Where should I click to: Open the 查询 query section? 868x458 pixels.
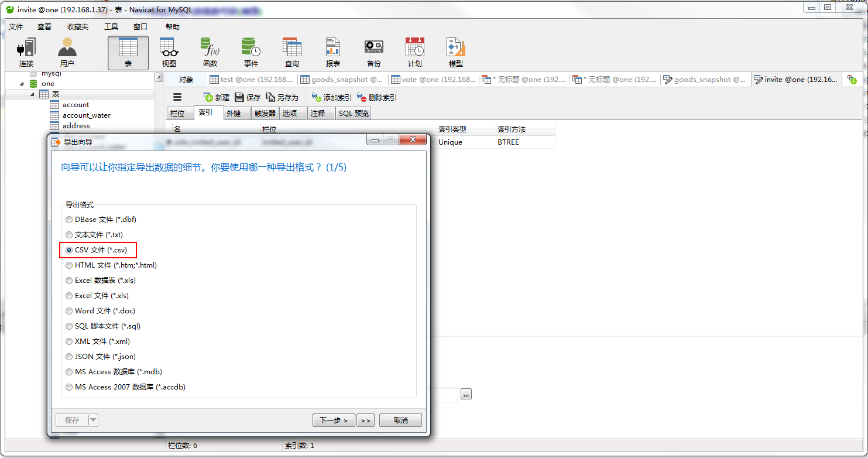[x=292, y=53]
